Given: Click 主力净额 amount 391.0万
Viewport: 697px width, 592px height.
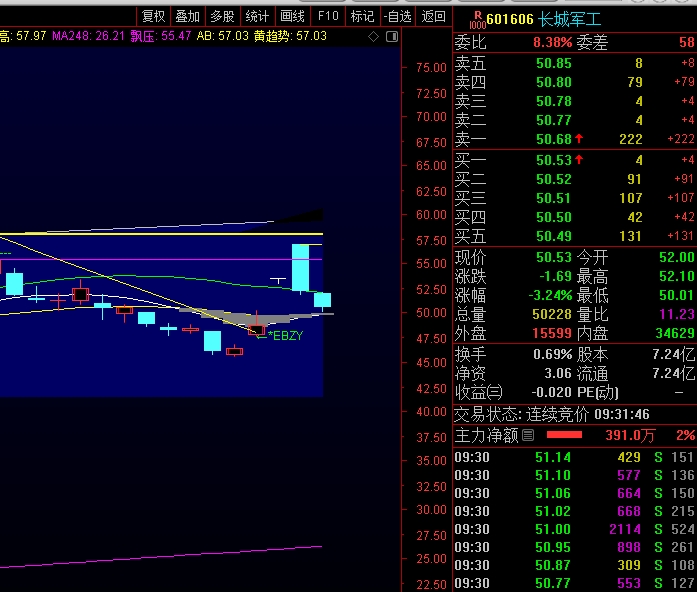Looking at the screenshot, I should pyautogui.click(x=629, y=435).
